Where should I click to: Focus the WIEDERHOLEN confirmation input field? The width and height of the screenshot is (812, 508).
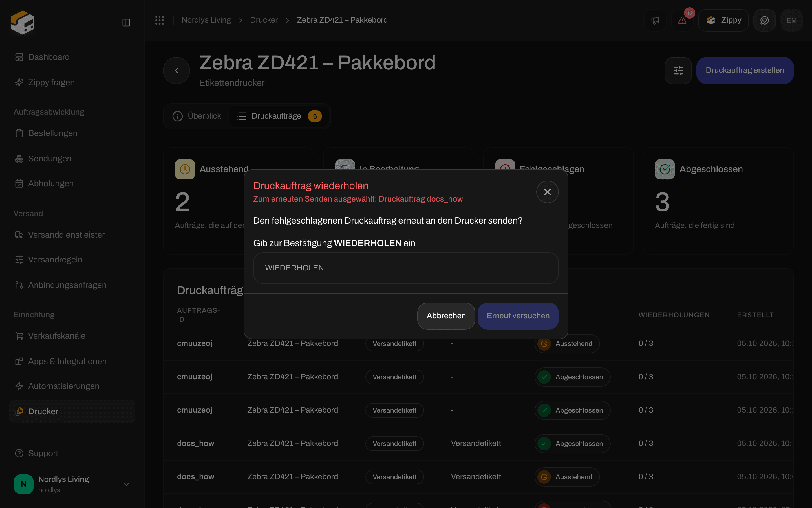pos(406,268)
